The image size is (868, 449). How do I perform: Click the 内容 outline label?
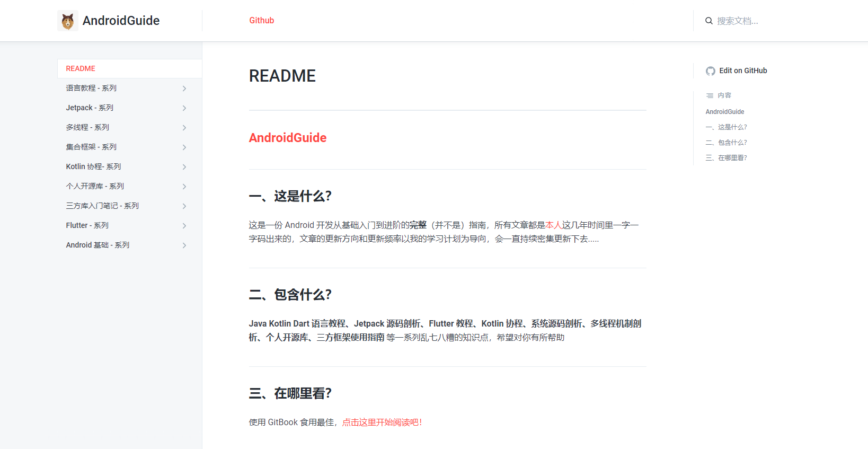pos(724,95)
